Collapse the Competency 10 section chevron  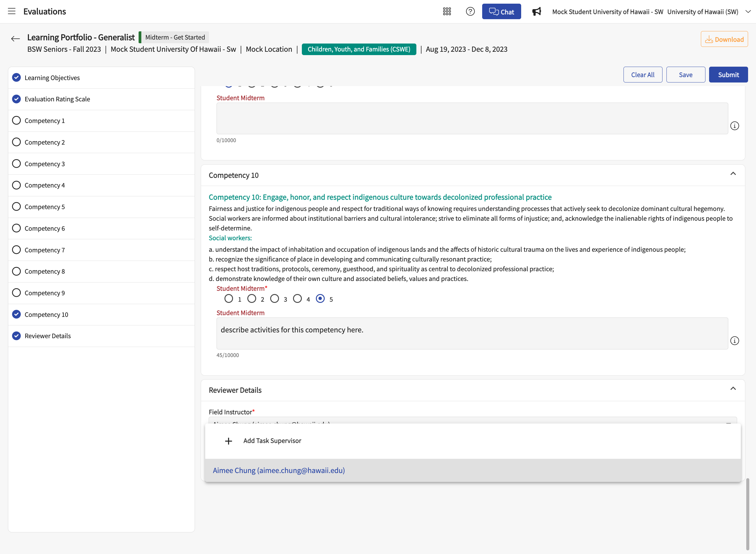click(733, 174)
